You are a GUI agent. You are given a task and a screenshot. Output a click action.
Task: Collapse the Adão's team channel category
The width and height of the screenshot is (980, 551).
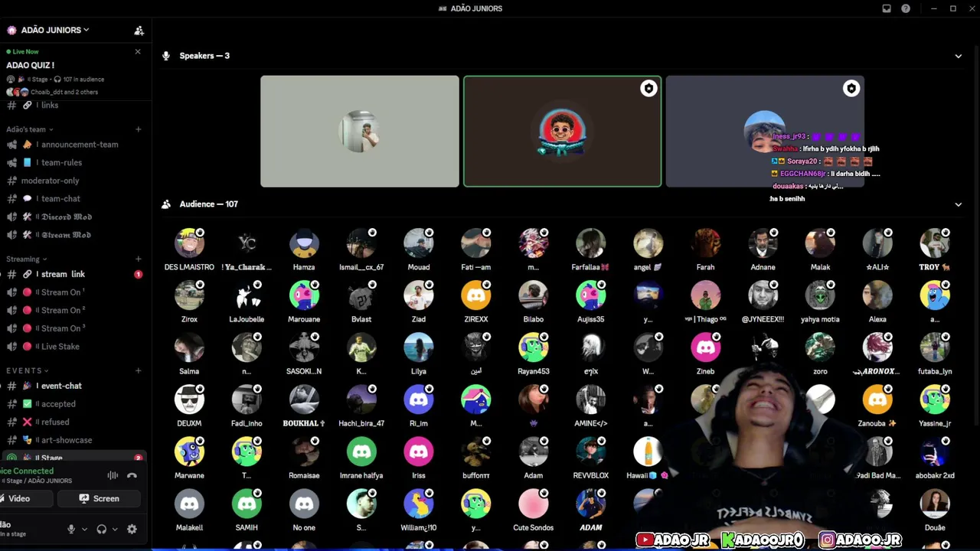30,129
